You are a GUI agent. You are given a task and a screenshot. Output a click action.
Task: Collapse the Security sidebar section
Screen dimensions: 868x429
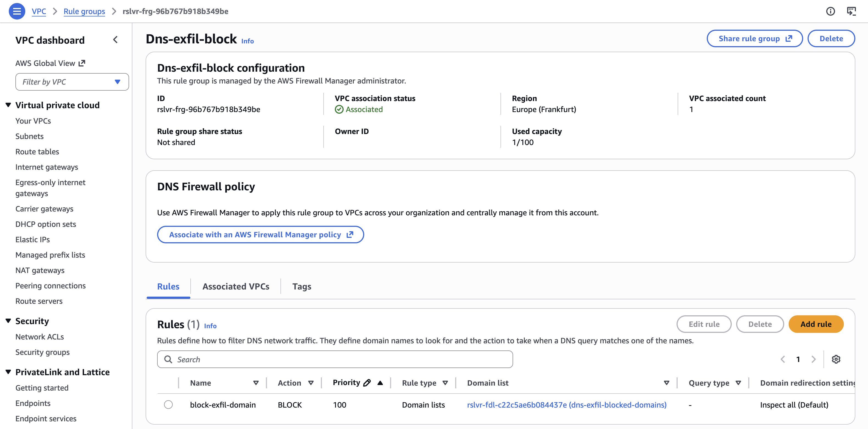point(9,321)
